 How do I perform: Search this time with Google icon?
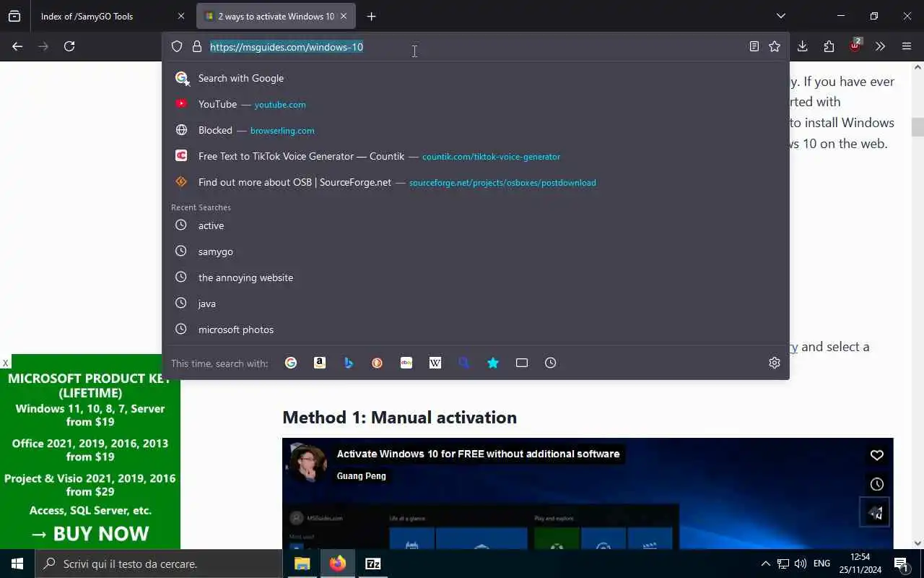point(291,363)
